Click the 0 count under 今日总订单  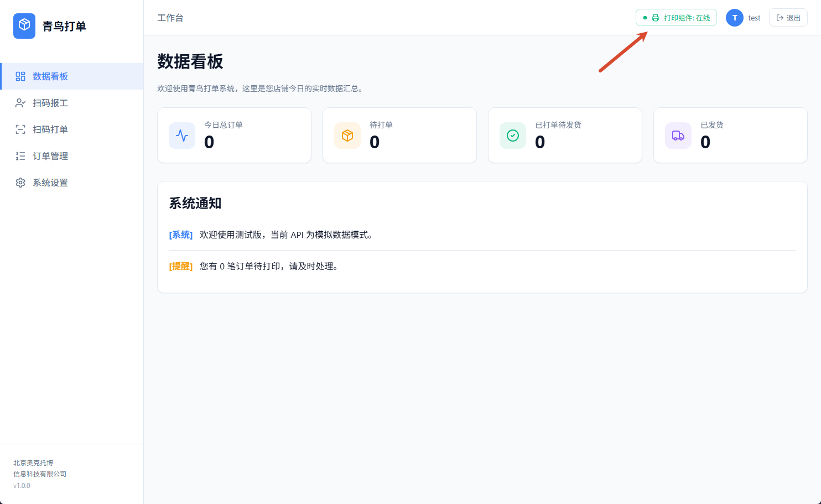[209, 142]
